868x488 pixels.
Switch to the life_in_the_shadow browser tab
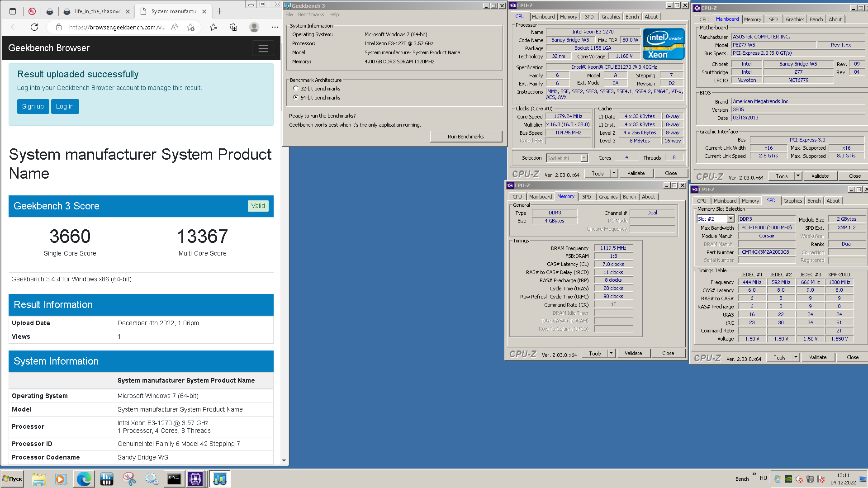[97, 11]
